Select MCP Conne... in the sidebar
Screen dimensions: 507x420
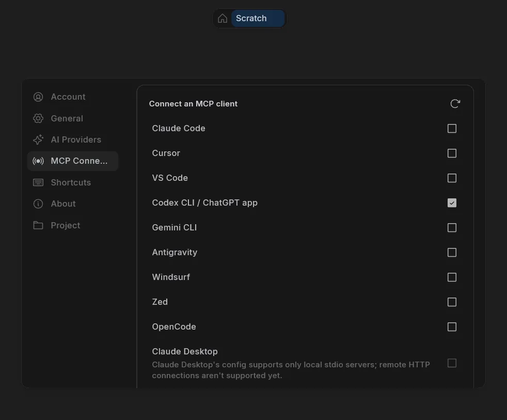(x=73, y=161)
